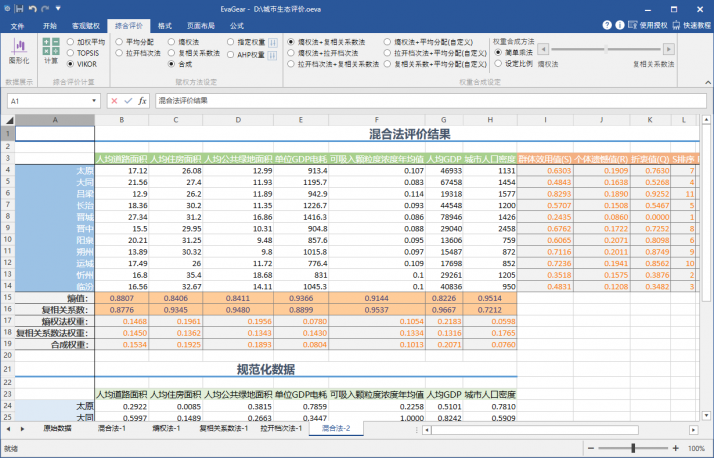The width and height of the screenshot is (714, 458).
Task: Select row header 15
Action: pyautogui.click(x=8, y=298)
